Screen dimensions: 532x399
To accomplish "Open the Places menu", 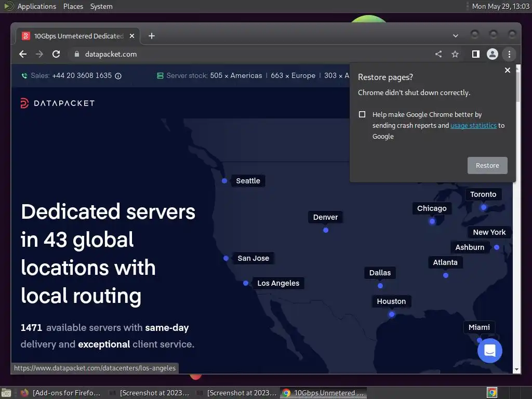I will (x=73, y=6).
